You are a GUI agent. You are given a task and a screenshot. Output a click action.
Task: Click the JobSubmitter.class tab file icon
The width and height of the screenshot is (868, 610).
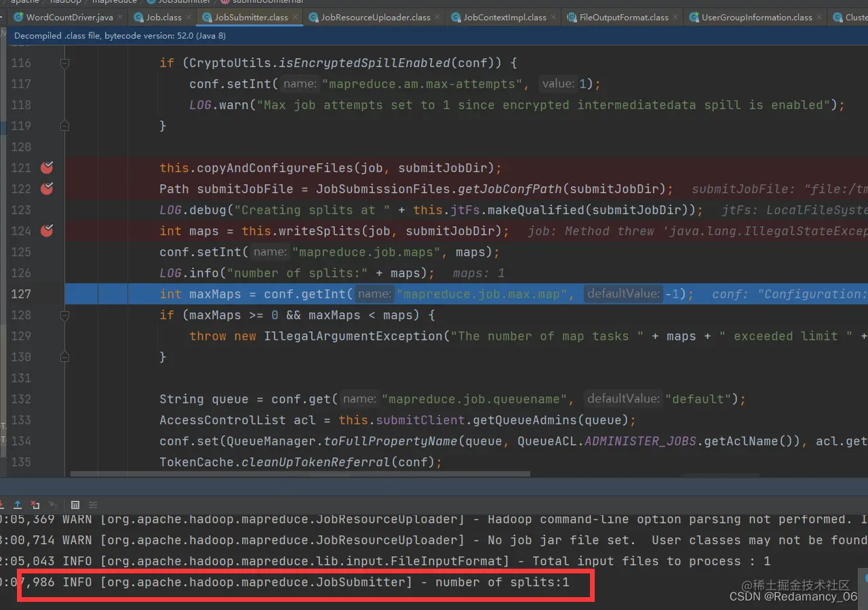(208, 17)
